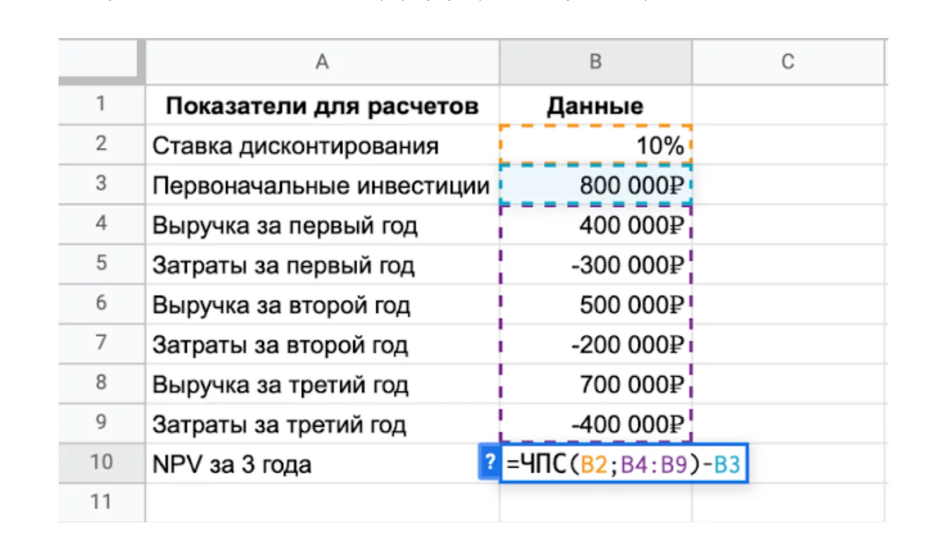The height and width of the screenshot is (560, 930).
Task: Click cell 'Затраты за второй год'
Action: (323, 344)
